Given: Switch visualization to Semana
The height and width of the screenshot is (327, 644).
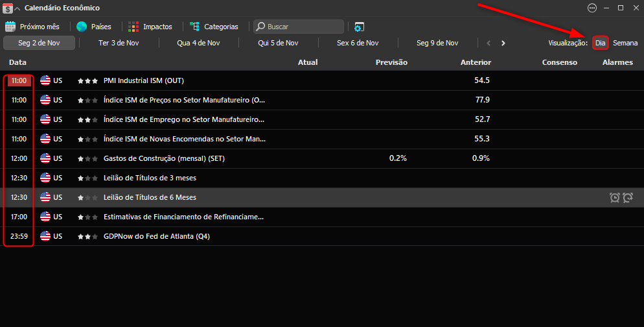Looking at the screenshot, I should pos(625,43).
